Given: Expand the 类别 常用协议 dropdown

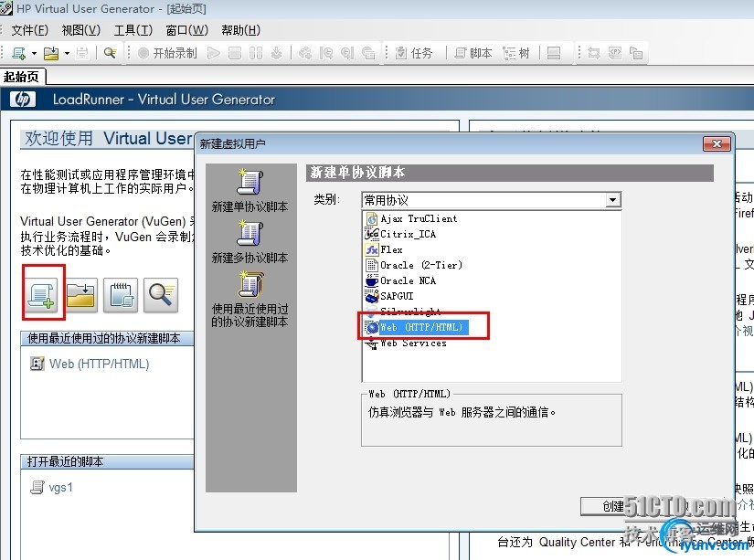Looking at the screenshot, I should tap(612, 200).
